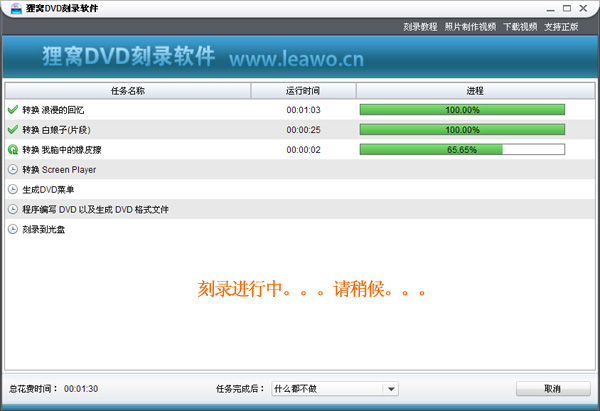Click the run time 00:00:25

point(303,130)
